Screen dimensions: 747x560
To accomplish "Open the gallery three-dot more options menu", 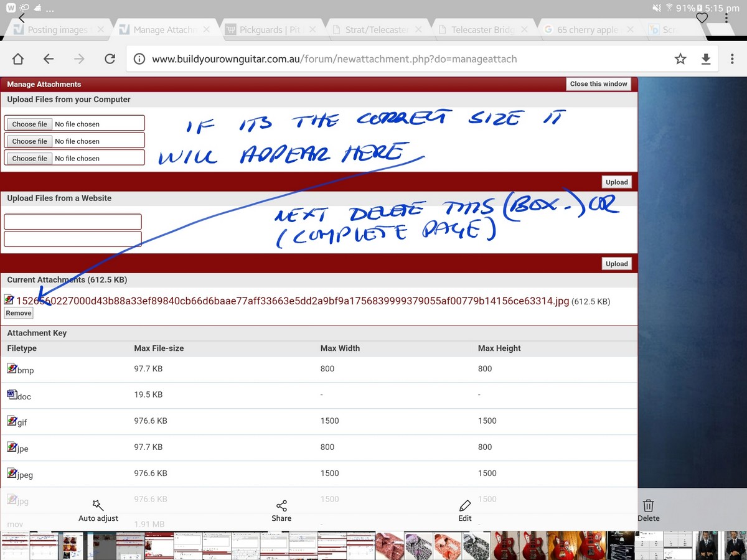I will click(x=726, y=18).
